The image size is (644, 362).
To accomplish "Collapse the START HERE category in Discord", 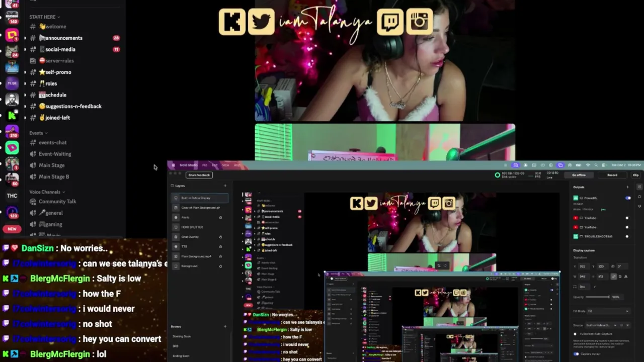I will [x=44, y=17].
